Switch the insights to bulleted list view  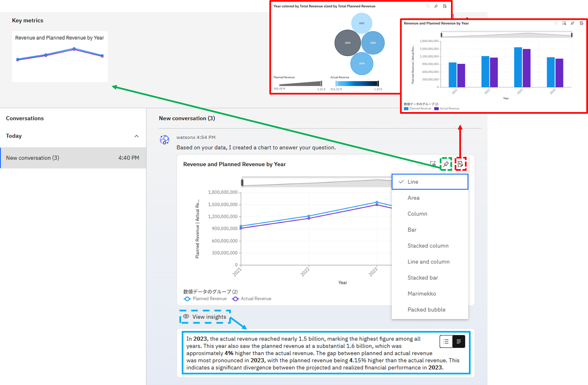click(x=446, y=341)
